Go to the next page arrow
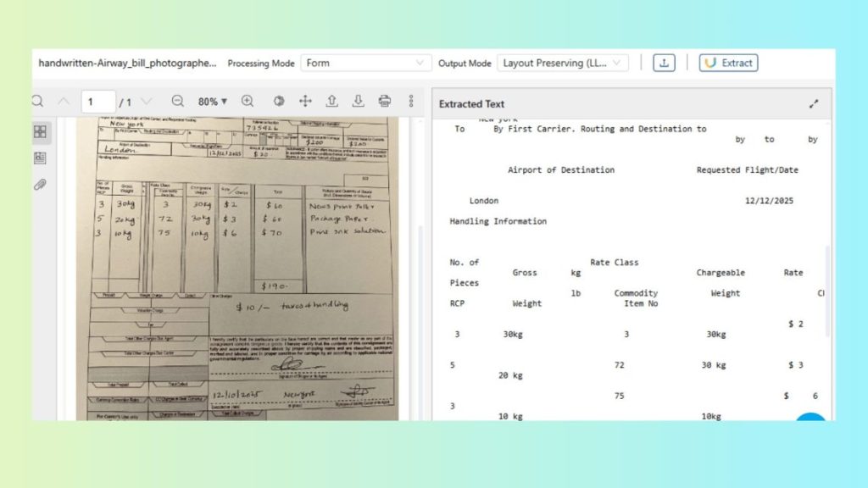 [x=147, y=101]
